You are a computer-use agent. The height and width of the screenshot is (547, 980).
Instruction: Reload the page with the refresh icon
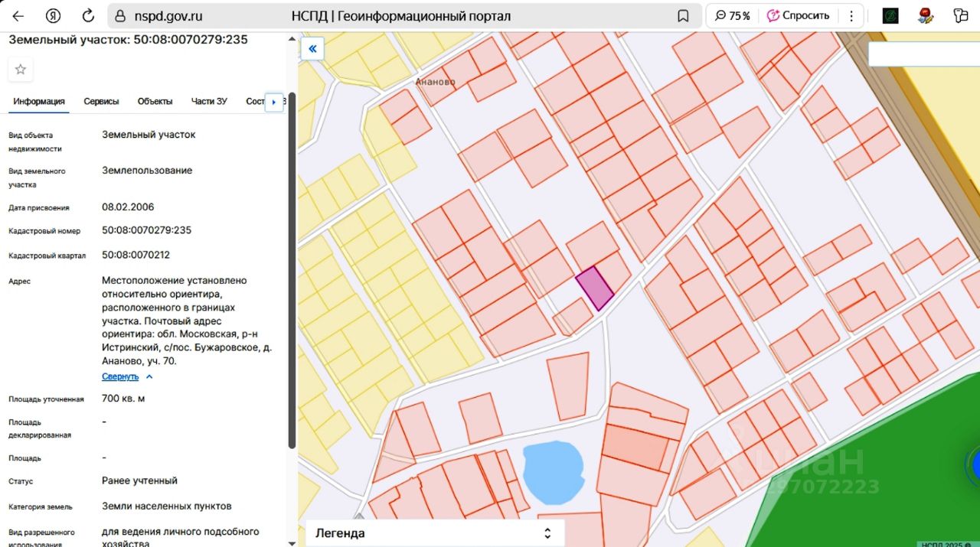[x=88, y=16]
